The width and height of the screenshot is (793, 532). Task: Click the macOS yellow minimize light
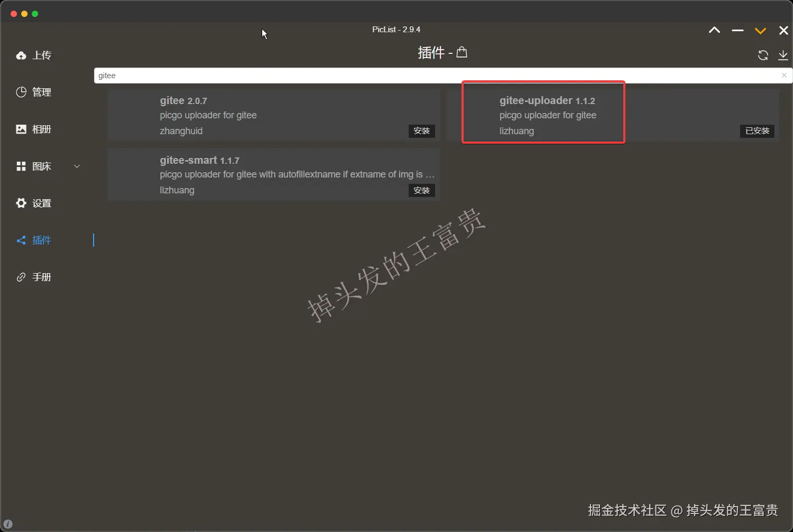click(x=24, y=14)
